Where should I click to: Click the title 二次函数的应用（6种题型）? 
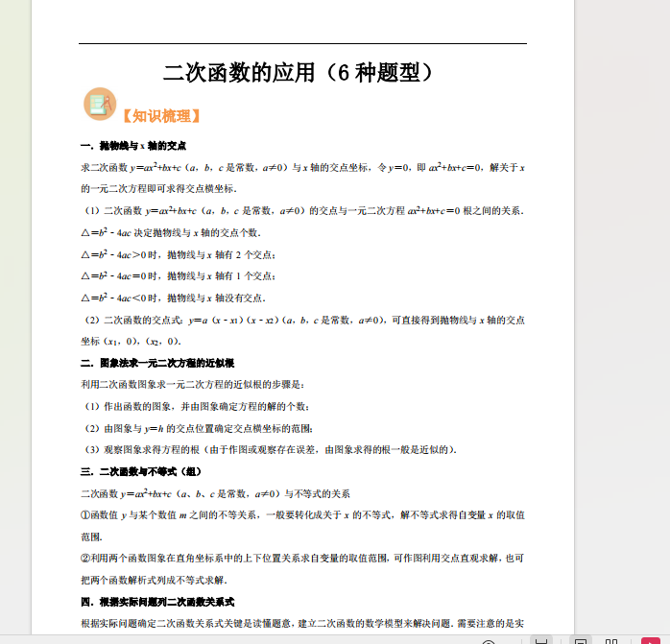299,72
